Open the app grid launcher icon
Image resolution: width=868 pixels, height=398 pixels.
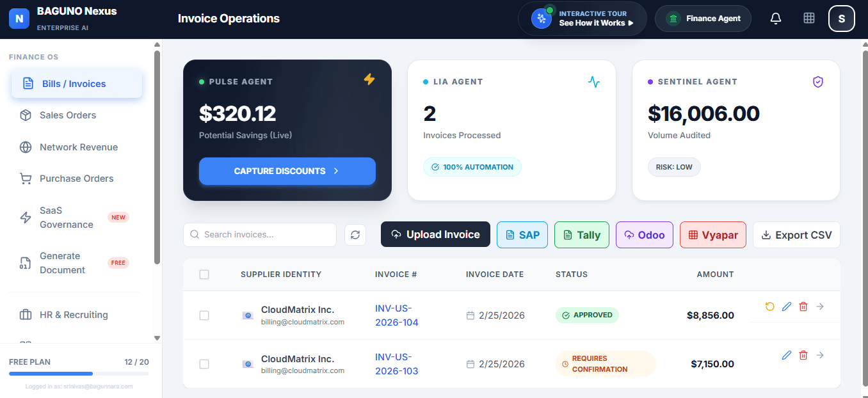click(808, 19)
